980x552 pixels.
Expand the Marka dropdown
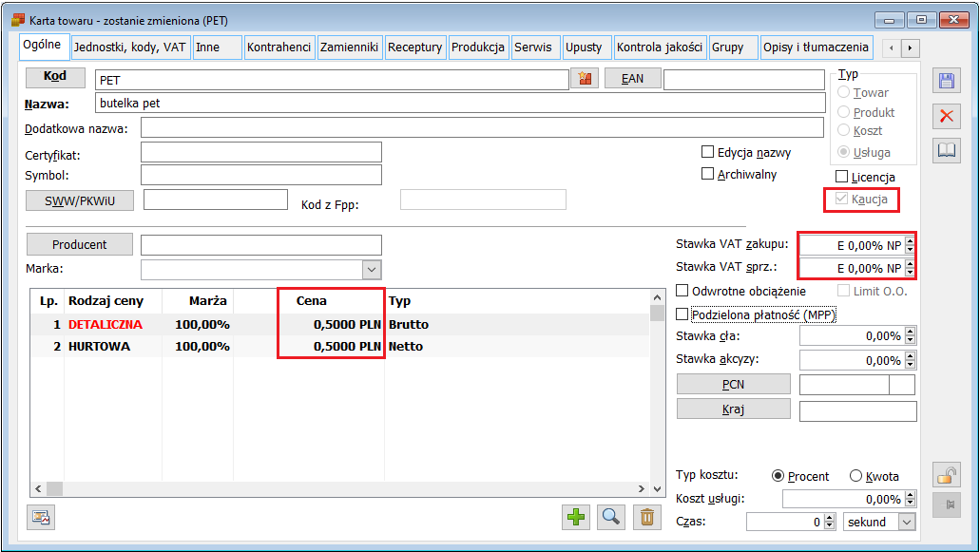click(371, 270)
